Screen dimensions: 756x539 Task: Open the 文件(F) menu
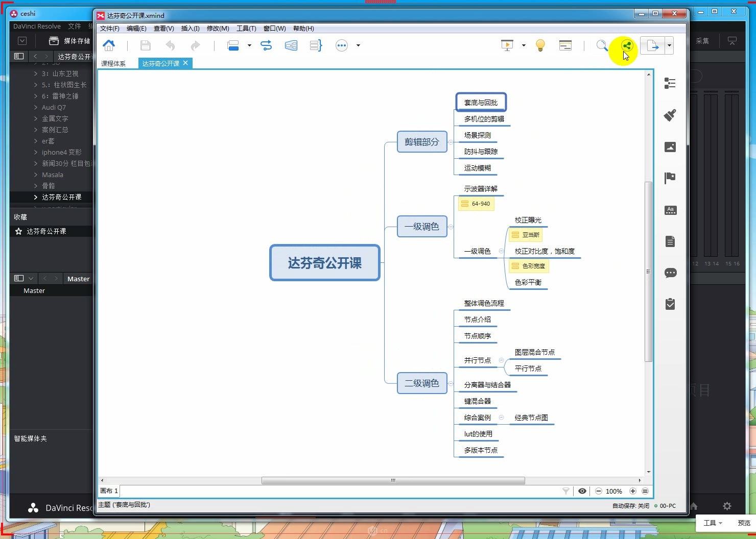pos(109,29)
